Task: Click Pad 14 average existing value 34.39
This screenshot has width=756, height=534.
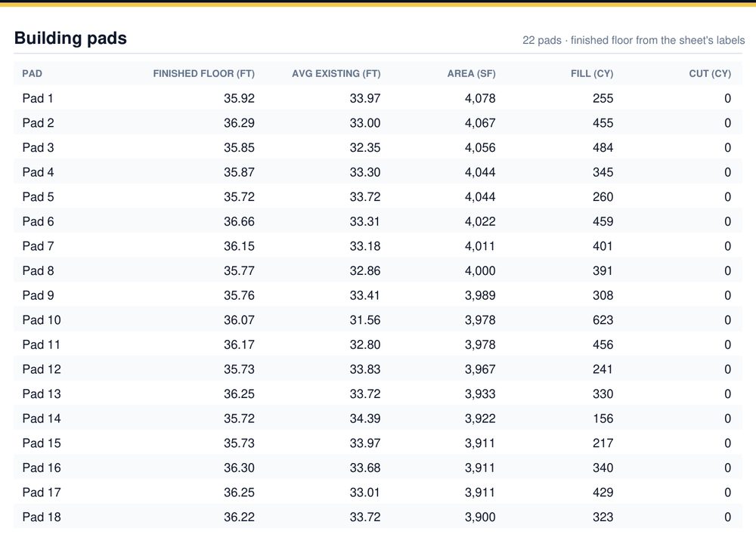Action: [365, 418]
